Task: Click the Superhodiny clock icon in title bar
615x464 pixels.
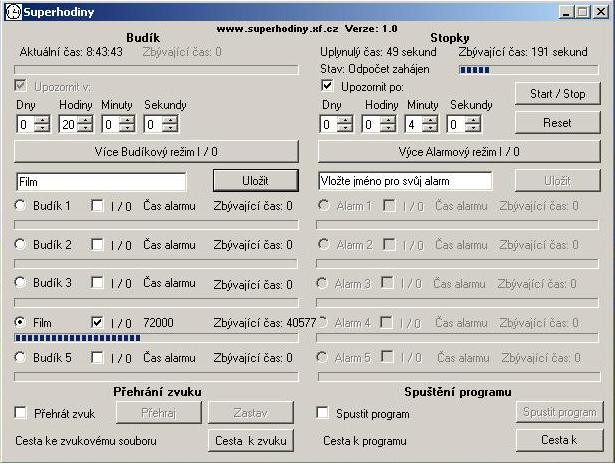Action: tap(13, 12)
